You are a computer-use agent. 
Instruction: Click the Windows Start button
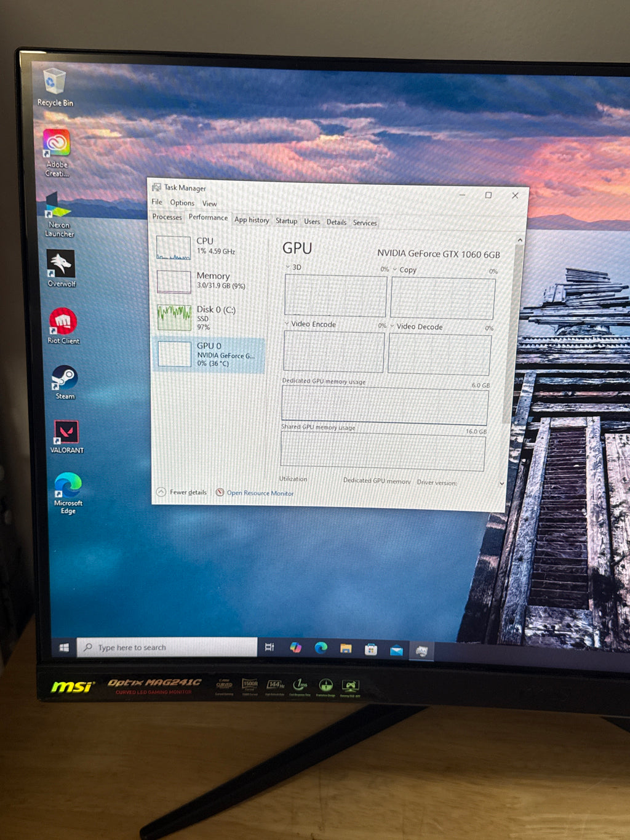[x=64, y=647]
